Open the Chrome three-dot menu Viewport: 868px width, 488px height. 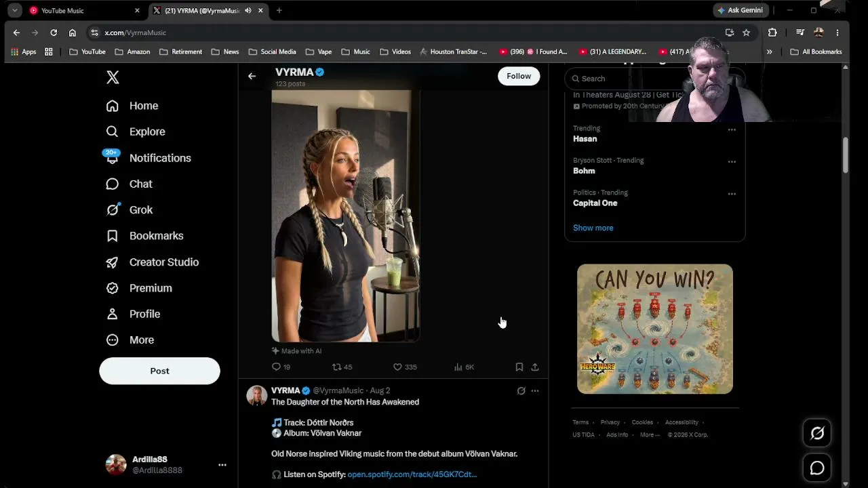point(837,33)
